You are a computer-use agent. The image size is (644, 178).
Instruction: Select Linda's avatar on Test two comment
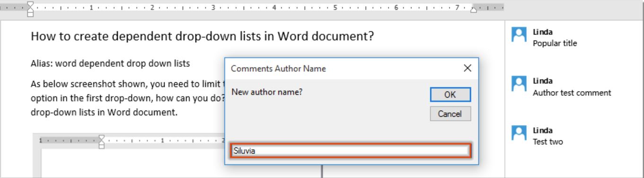click(x=520, y=133)
